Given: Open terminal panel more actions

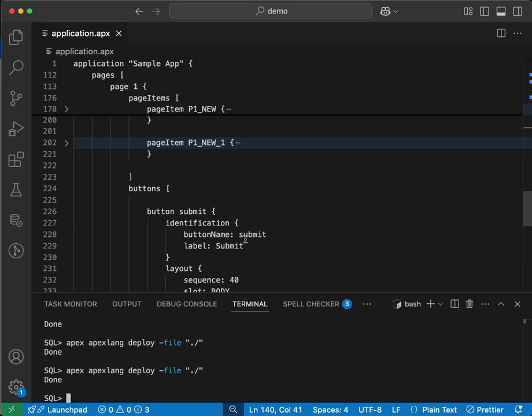Looking at the screenshot, I should pyautogui.click(x=485, y=304).
